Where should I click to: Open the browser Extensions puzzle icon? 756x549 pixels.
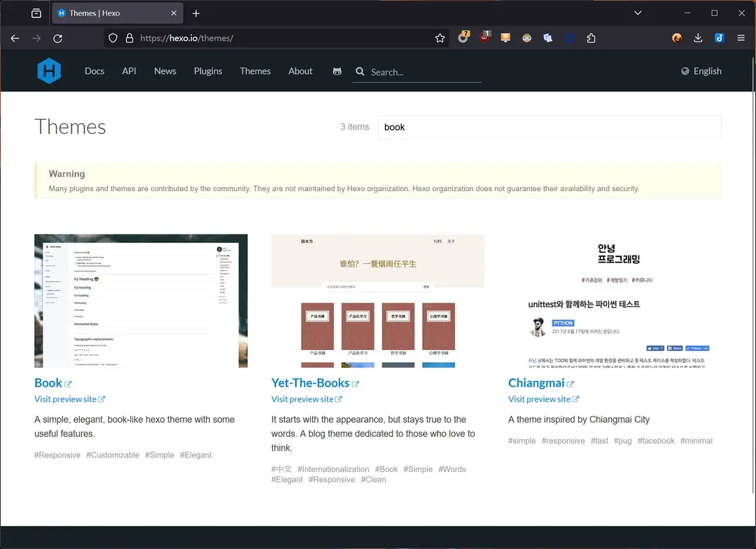591,39
